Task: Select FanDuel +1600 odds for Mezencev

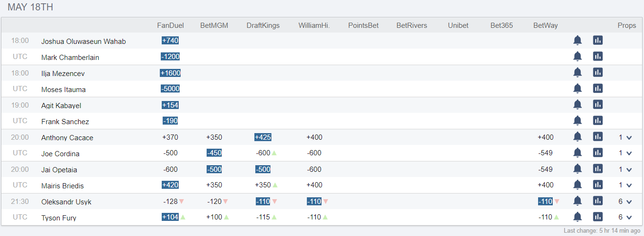Action: 170,73
